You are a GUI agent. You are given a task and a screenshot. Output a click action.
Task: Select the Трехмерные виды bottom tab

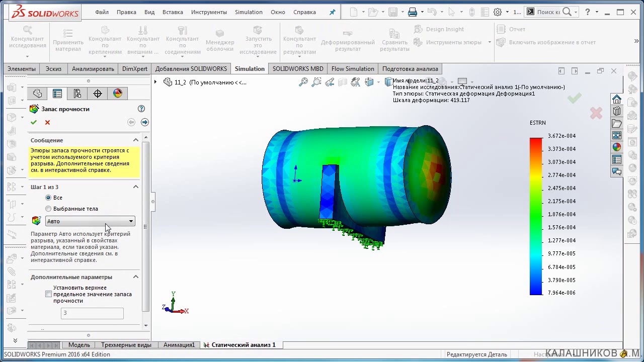[126, 345]
